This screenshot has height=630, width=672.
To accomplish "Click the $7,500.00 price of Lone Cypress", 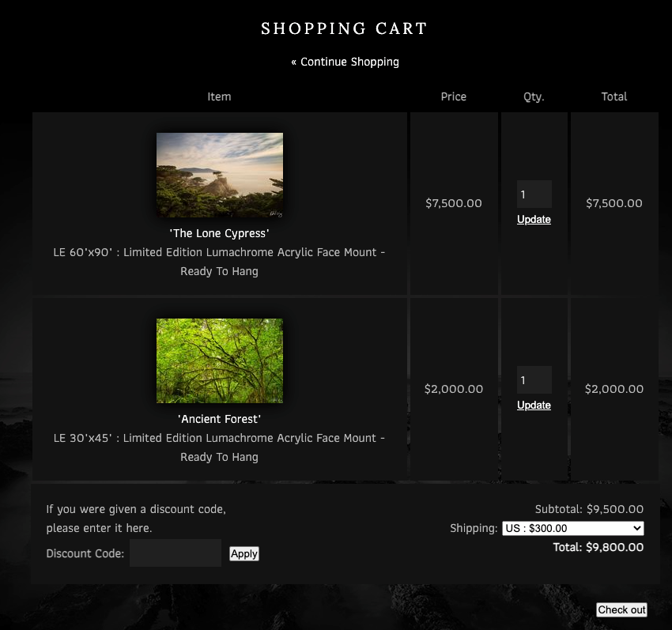I will [x=454, y=203].
